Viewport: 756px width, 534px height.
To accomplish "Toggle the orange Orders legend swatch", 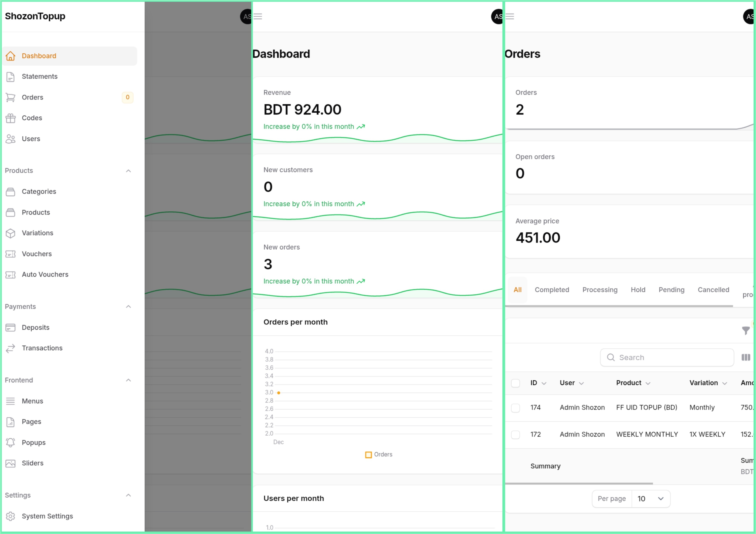I will tap(369, 455).
